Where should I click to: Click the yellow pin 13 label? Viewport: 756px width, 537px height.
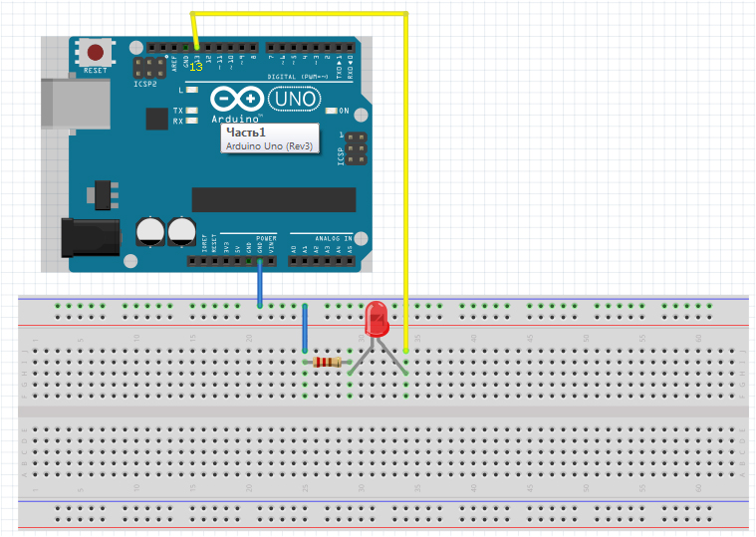(196, 67)
